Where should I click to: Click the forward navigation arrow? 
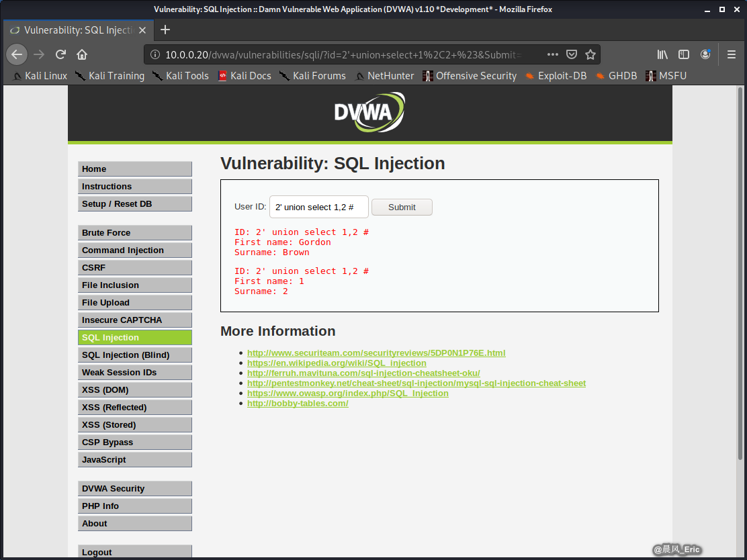pyautogui.click(x=39, y=55)
